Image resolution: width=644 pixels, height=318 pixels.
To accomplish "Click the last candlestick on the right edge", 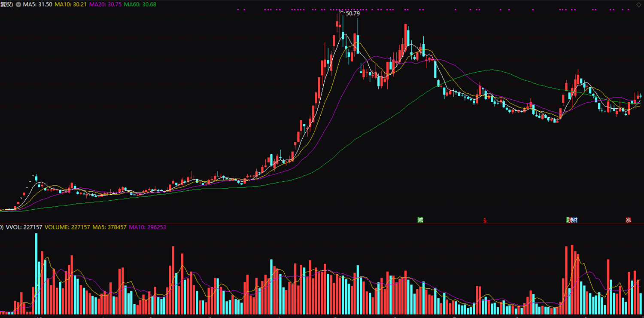I will pos(641,97).
